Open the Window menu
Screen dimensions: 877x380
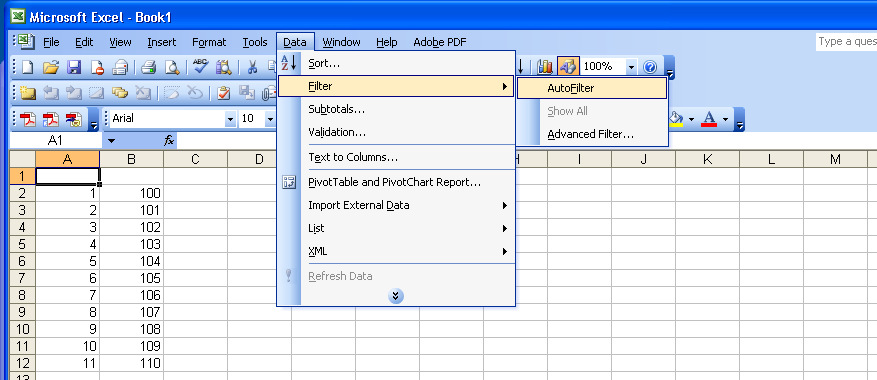pos(341,42)
